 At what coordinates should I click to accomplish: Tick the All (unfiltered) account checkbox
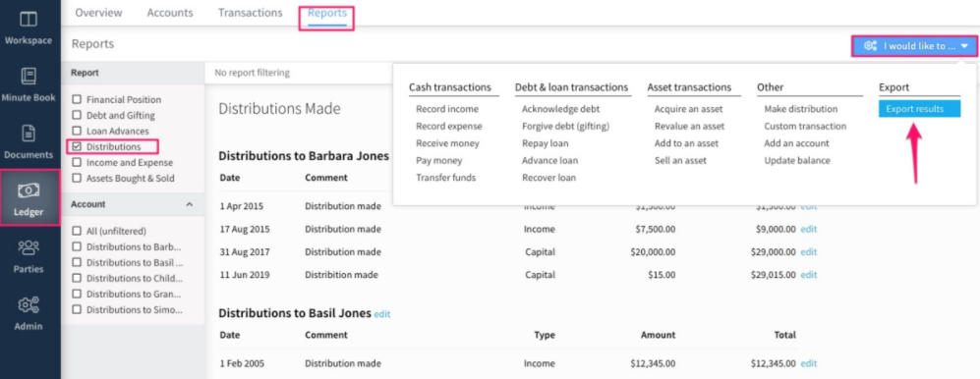point(77,231)
